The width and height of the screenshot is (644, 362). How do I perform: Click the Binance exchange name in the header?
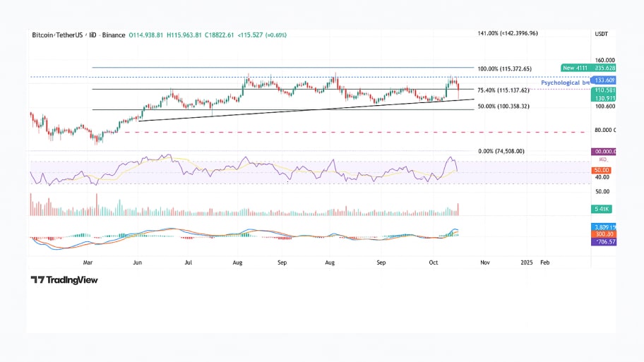click(x=113, y=34)
